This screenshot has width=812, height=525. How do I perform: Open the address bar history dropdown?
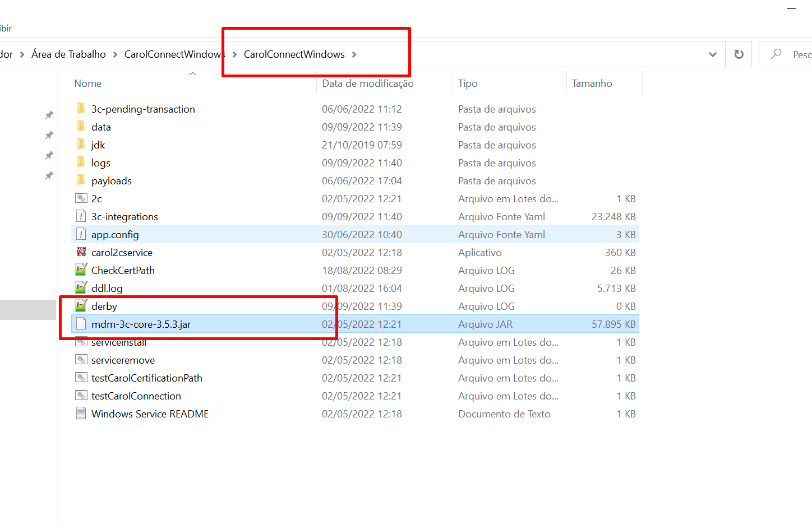713,54
